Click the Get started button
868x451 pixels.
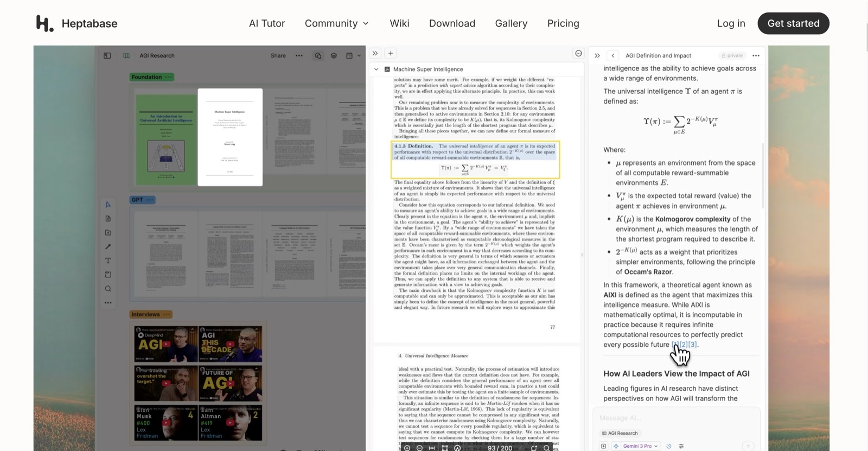pos(793,23)
